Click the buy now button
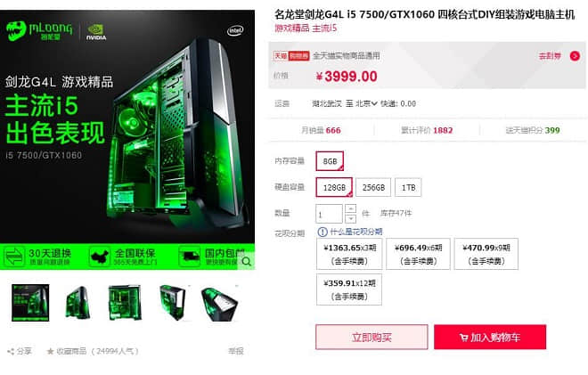This screenshot has height=375, width=588. coord(372,337)
